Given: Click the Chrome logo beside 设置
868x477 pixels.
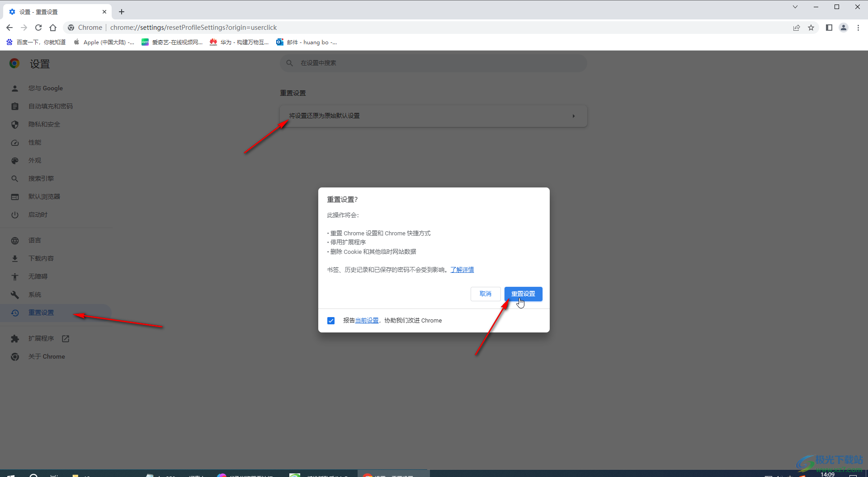Looking at the screenshot, I should pyautogui.click(x=14, y=63).
